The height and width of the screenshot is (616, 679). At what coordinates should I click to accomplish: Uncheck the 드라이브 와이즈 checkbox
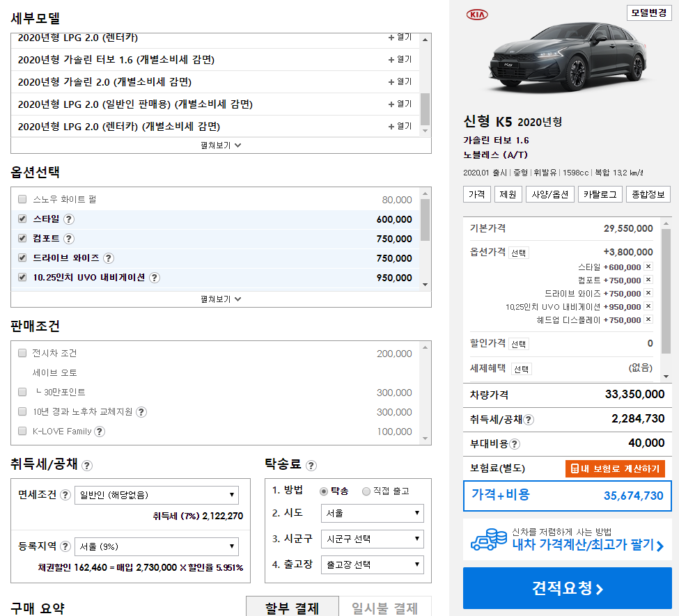pos(22,258)
